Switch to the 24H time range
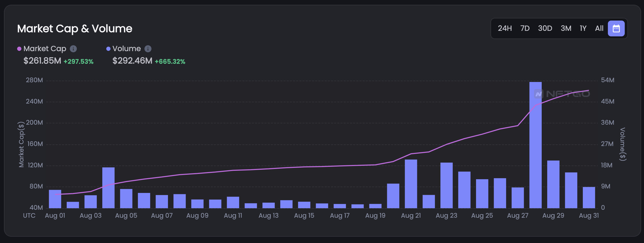This screenshot has height=243, width=644. tap(505, 28)
